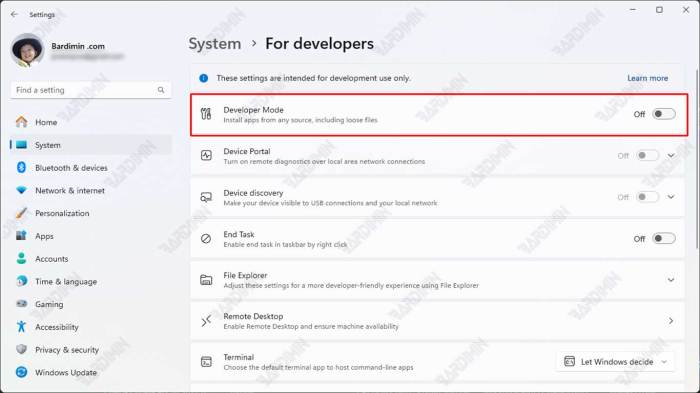Click the Terminal icon in the list

click(206, 362)
